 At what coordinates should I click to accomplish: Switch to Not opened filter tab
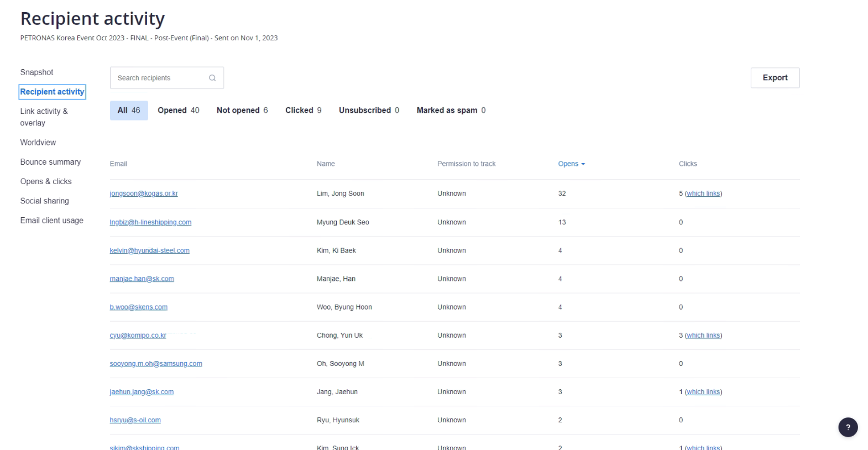[242, 111]
